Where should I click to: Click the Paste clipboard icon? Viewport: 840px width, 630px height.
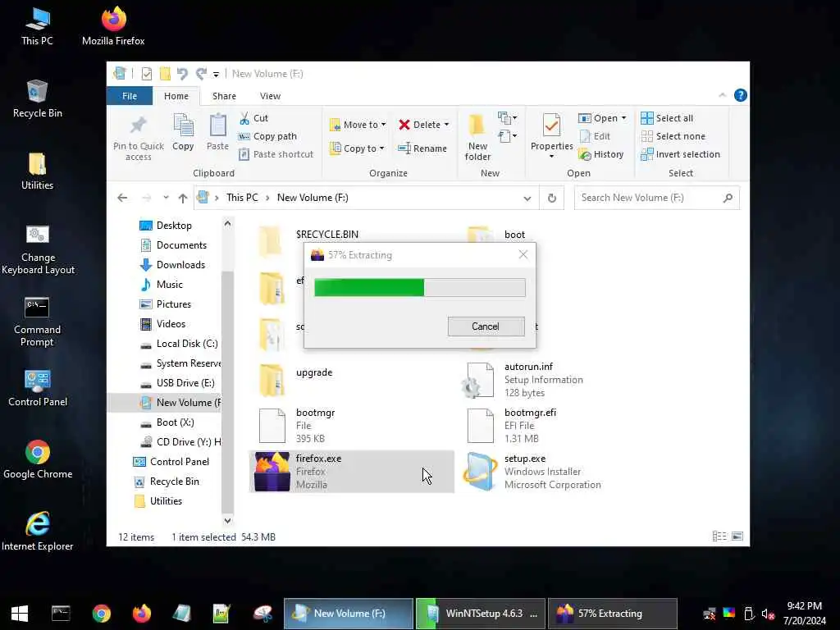tap(217, 126)
